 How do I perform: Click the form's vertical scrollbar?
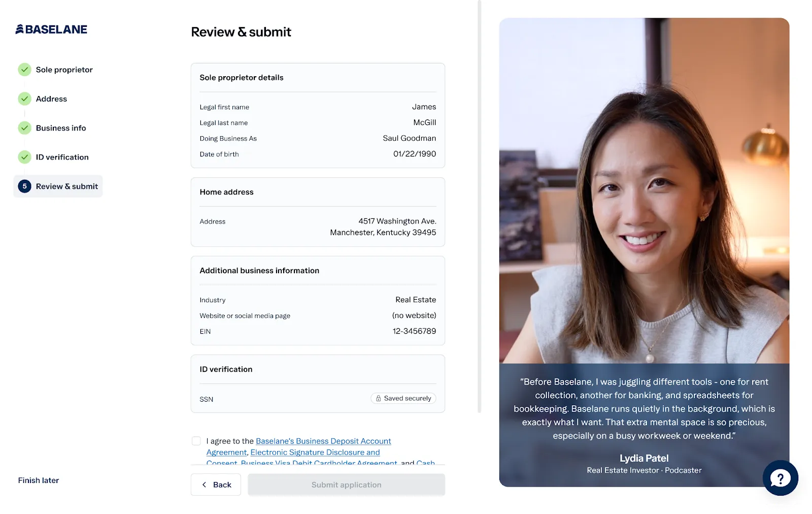pyautogui.click(x=479, y=206)
